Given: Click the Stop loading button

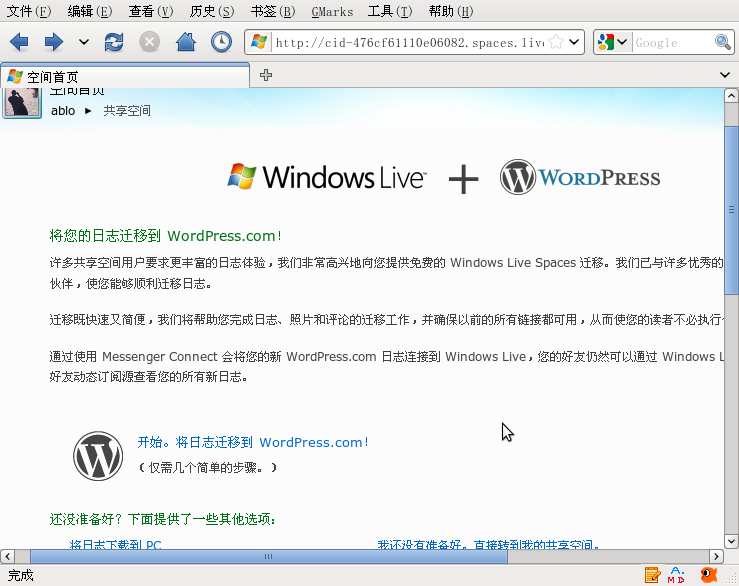Looking at the screenshot, I should pos(149,42).
